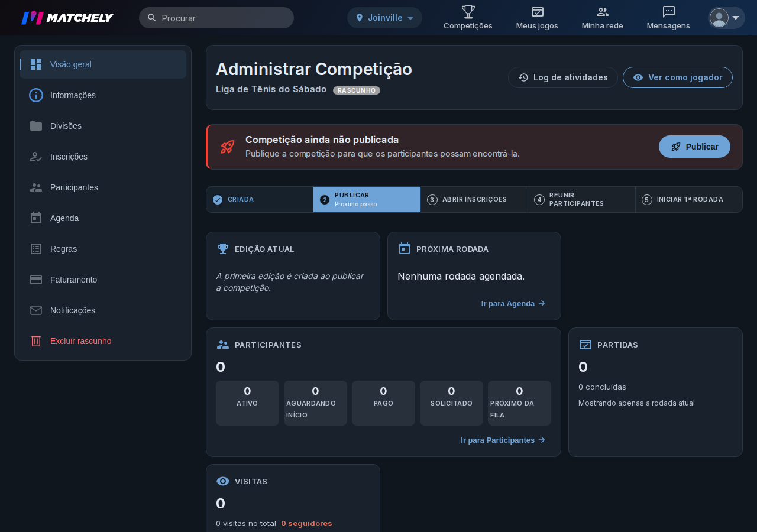The width and height of the screenshot is (757, 532).
Task: Click the Visitas eye icon
Action: coord(223,481)
